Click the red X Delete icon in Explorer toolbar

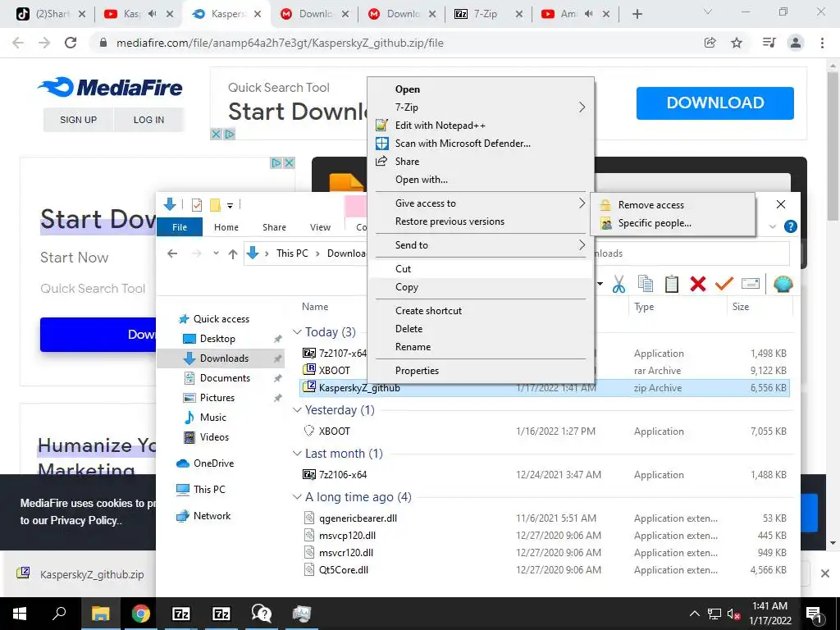(697, 284)
